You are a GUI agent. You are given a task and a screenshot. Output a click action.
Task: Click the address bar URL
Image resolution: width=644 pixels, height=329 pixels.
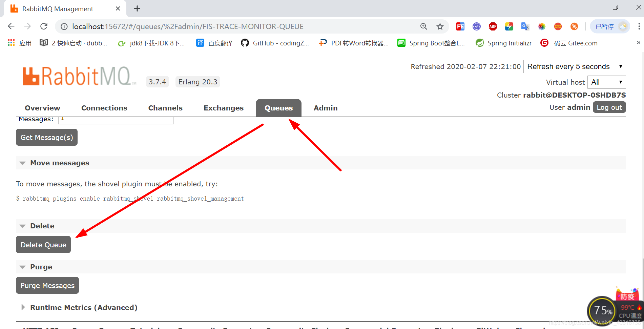[188, 26]
